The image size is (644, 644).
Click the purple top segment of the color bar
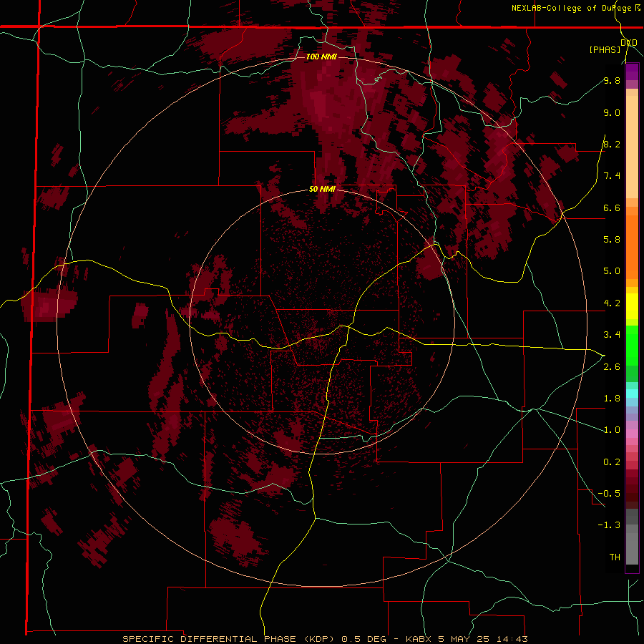point(632,72)
